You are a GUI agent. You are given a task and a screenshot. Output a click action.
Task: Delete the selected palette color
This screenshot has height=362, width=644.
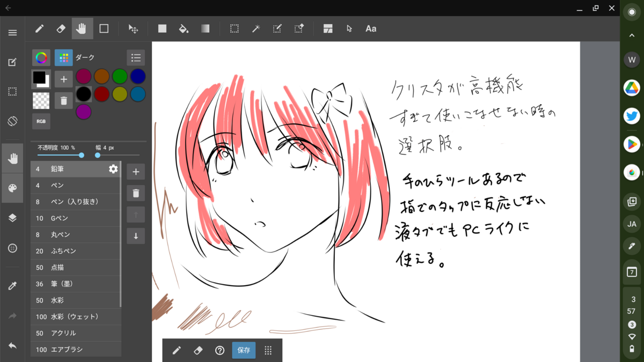pos(63,100)
